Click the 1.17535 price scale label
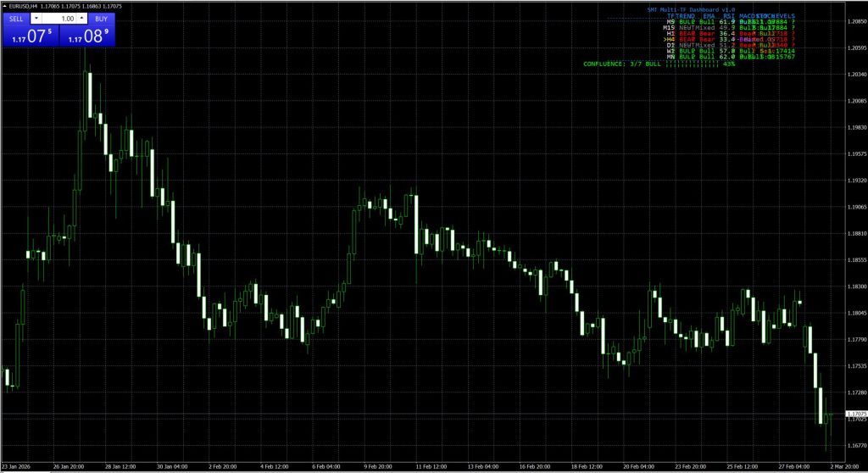The height and width of the screenshot is (473, 868). tap(856, 366)
